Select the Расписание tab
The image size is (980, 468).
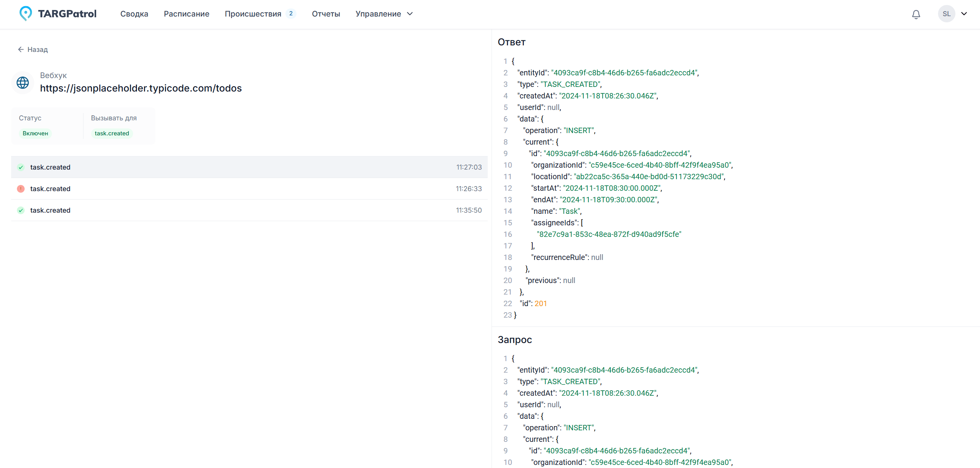pos(186,14)
